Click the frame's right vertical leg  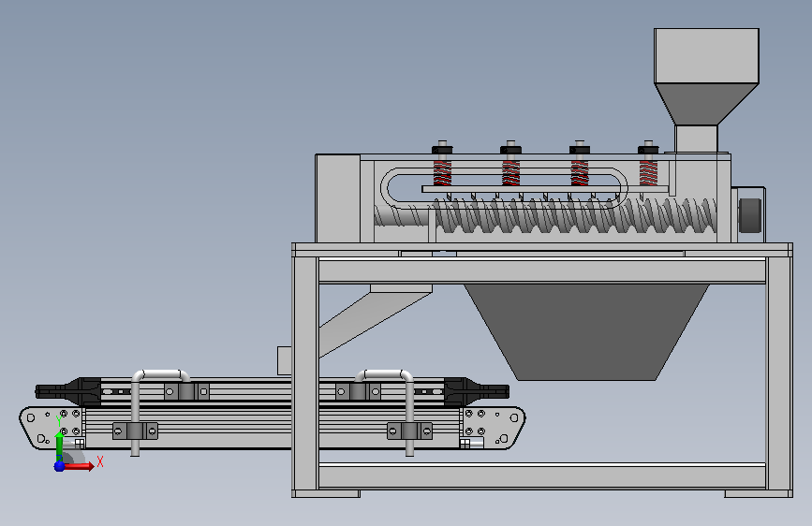779,373
